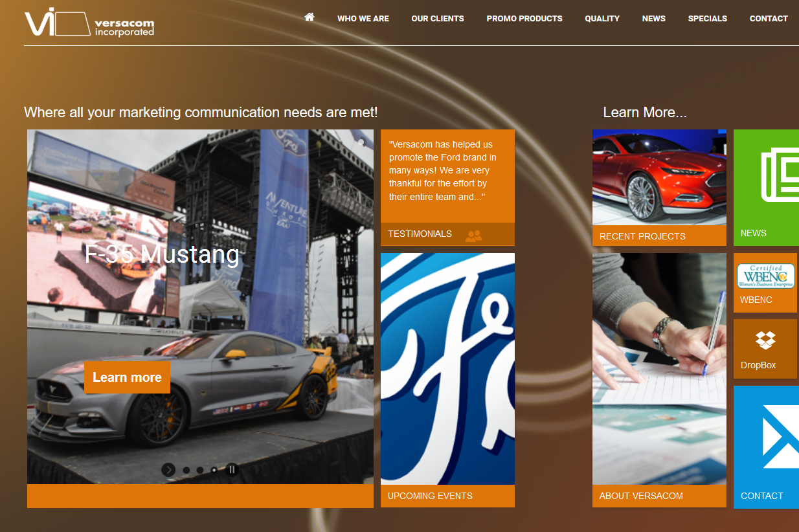This screenshot has height=532, width=799.
Task: Open the Ford logo events tile
Action: pyautogui.click(x=447, y=369)
